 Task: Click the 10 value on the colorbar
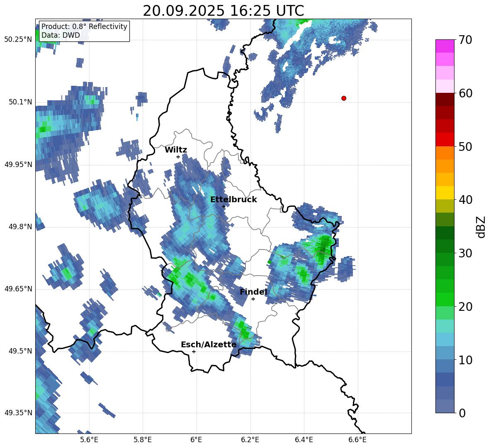tap(465, 360)
